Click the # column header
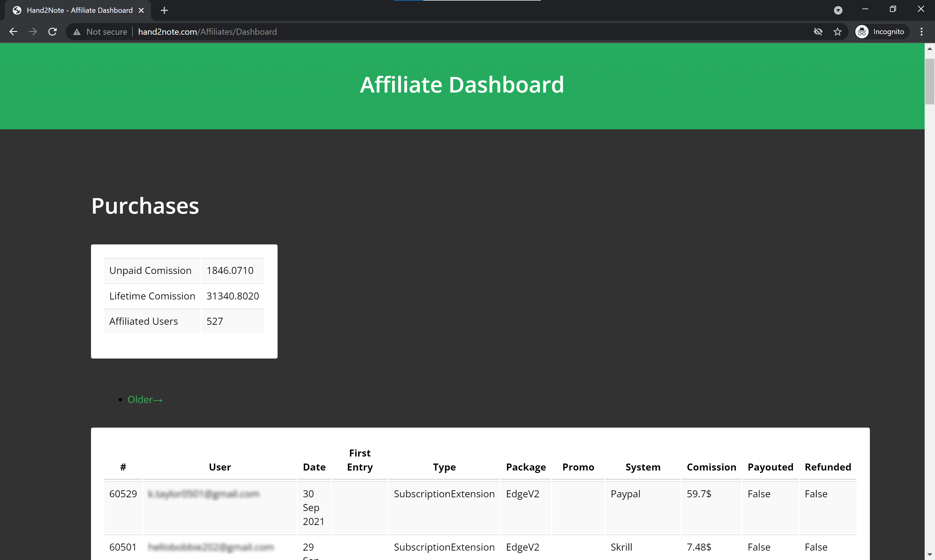The width and height of the screenshot is (935, 560). (x=123, y=467)
